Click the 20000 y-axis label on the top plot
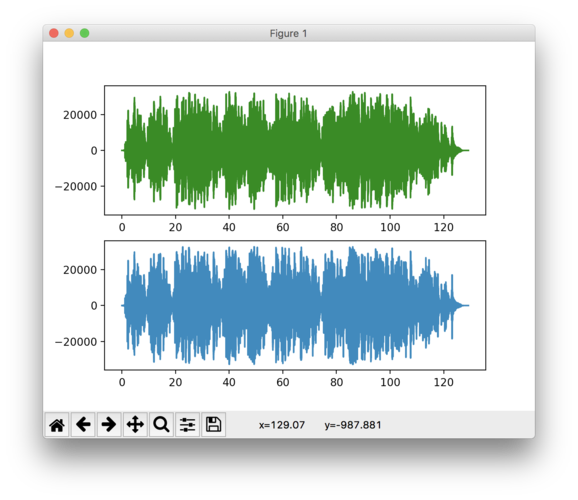Viewport: 578px width, 500px height. (80, 115)
